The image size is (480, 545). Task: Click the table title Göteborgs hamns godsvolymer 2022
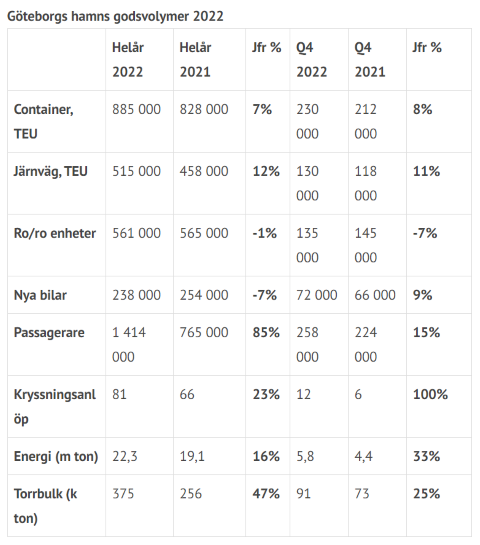[115, 16]
